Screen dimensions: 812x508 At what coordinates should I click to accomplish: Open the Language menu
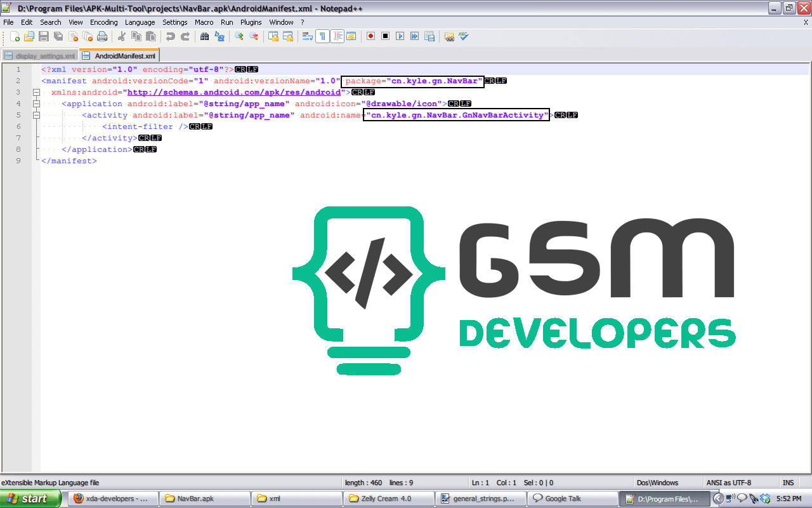point(140,22)
